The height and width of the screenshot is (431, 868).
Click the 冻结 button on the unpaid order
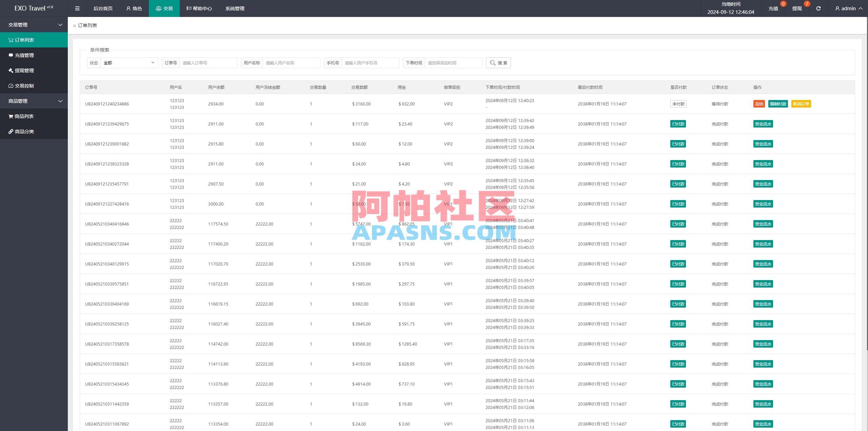click(x=758, y=104)
